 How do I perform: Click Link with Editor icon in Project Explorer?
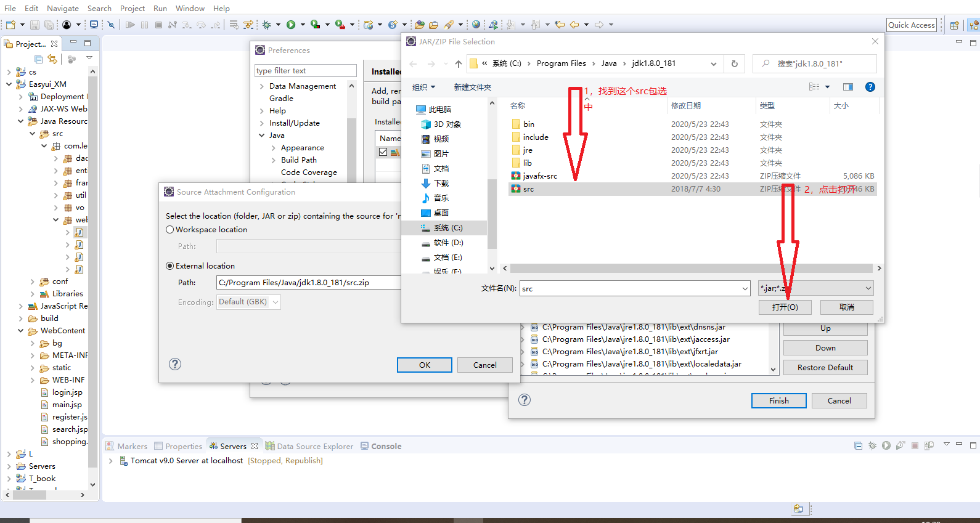click(x=52, y=59)
